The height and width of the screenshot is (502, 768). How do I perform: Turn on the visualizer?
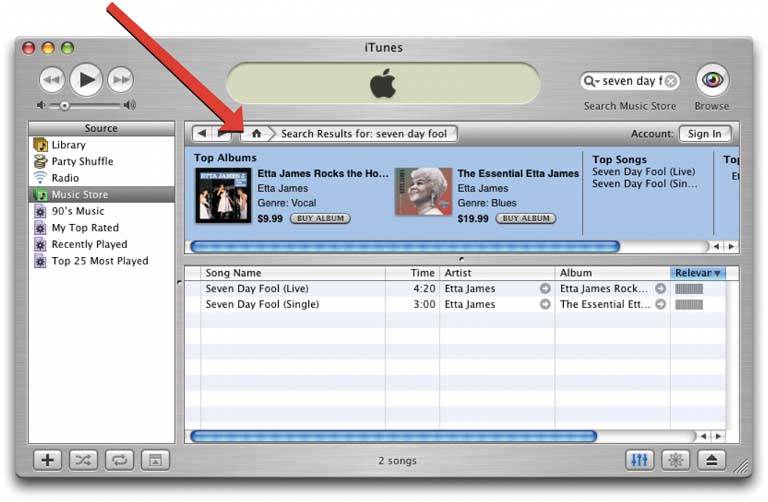(675, 460)
